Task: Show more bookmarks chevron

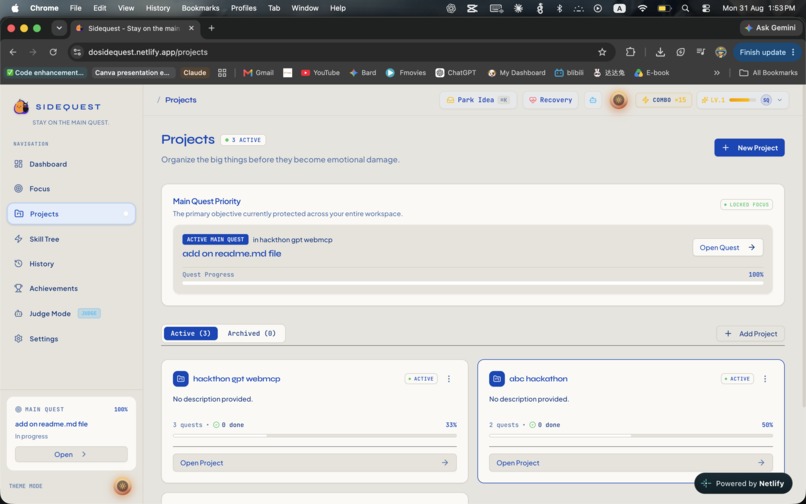Action: 717,73
